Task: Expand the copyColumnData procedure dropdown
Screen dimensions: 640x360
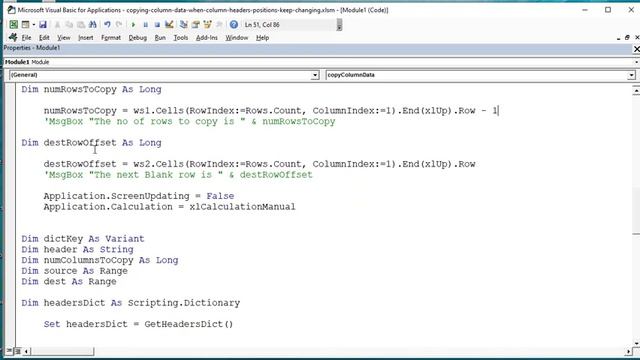Action: point(631,75)
